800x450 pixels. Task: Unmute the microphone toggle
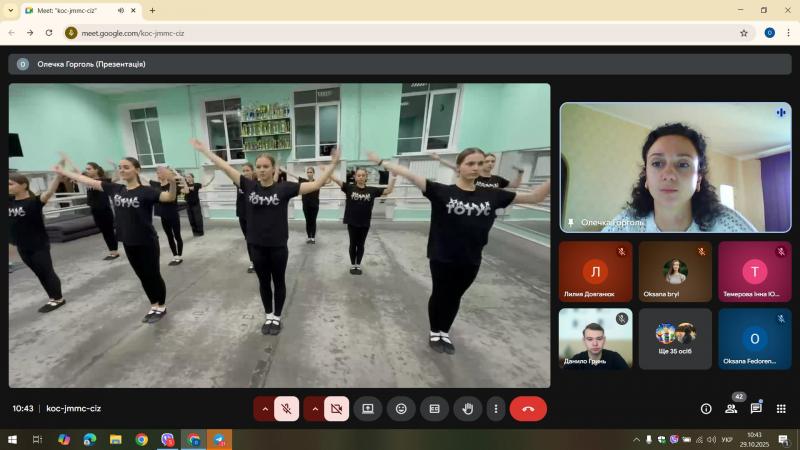pos(286,409)
